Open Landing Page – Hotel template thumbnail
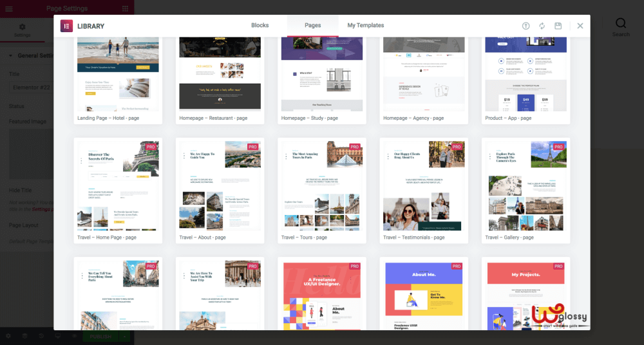644x345 pixels. [x=118, y=74]
